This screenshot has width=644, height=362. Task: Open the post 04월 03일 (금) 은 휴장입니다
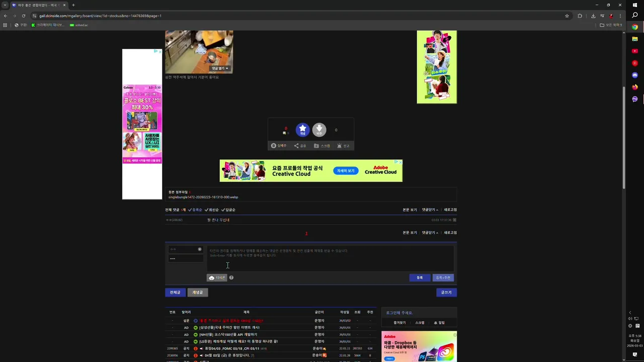point(227,355)
